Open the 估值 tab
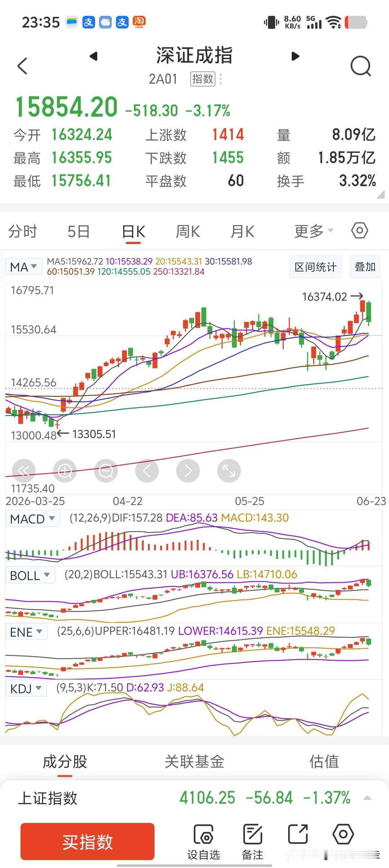 [324, 762]
